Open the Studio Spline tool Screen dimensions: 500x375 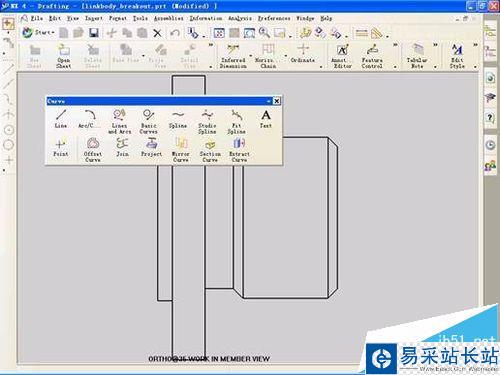(207, 122)
